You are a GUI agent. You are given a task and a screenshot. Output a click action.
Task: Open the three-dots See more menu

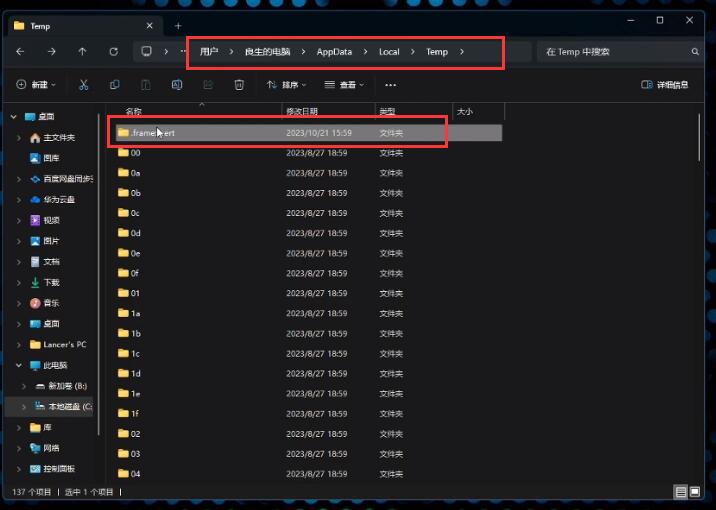click(x=390, y=85)
